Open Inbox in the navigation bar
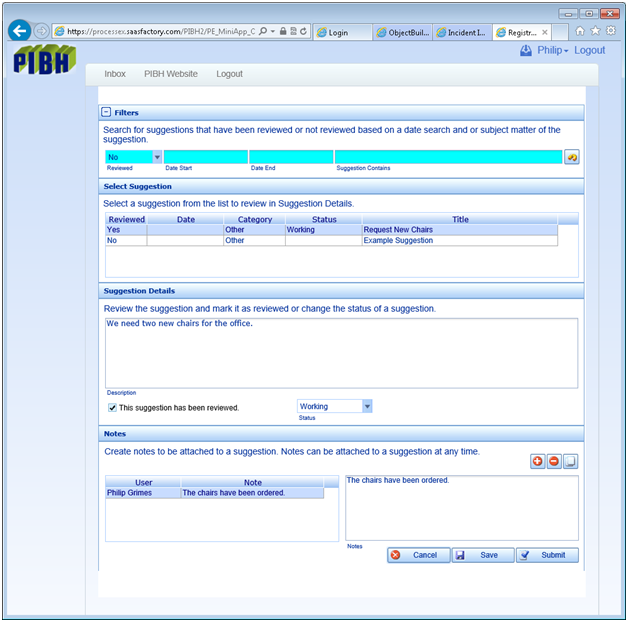 [x=115, y=74]
